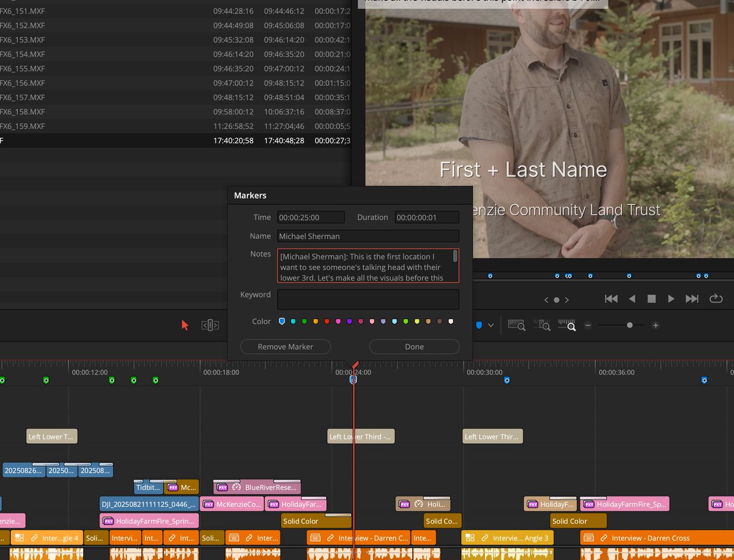Select the 'Tidbit...' blue clip
The image size is (734, 560).
[x=149, y=487]
